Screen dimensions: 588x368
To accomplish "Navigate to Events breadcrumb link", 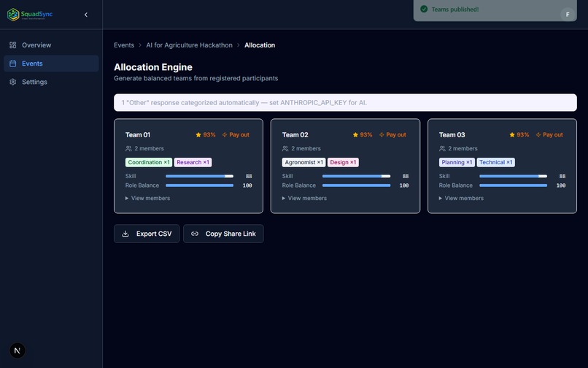I will coord(124,45).
